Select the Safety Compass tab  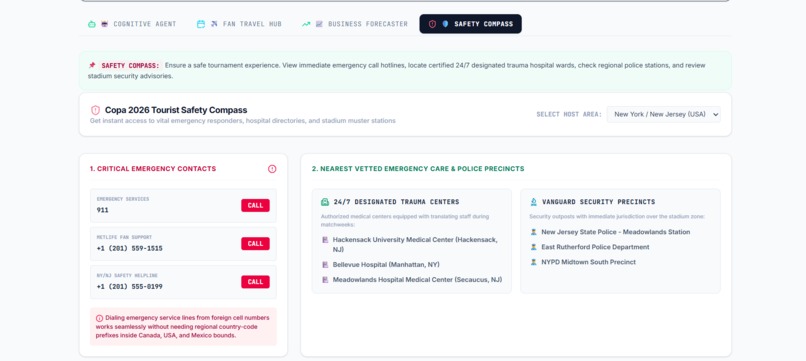pyautogui.click(x=470, y=24)
